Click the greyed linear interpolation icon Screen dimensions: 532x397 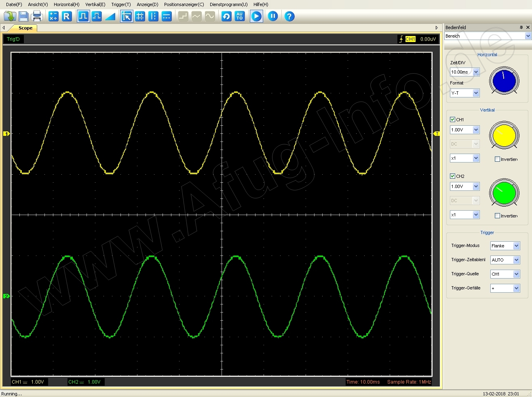(196, 16)
